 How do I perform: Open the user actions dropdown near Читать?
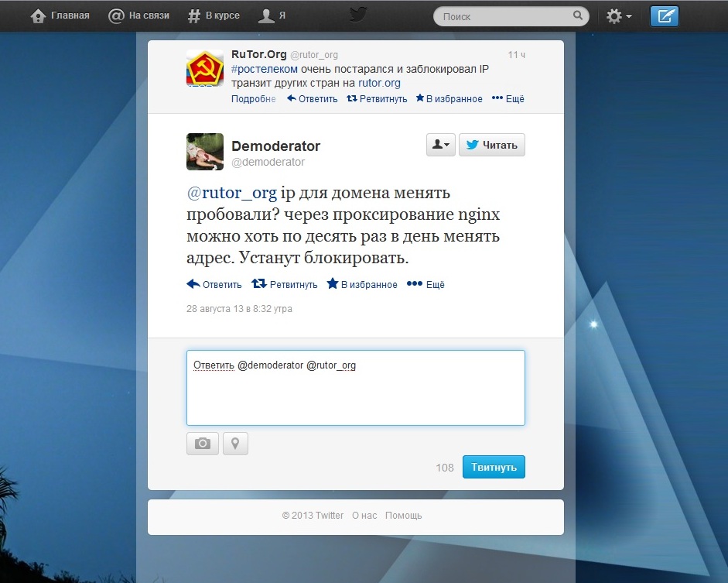pyautogui.click(x=440, y=145)
